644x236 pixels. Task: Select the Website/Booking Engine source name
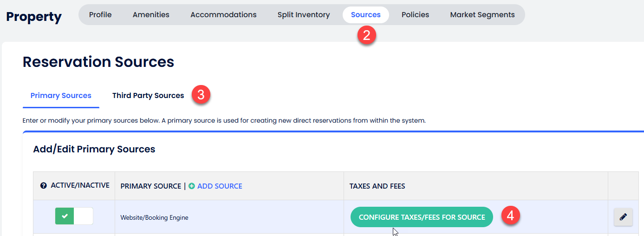coord(154,217)
